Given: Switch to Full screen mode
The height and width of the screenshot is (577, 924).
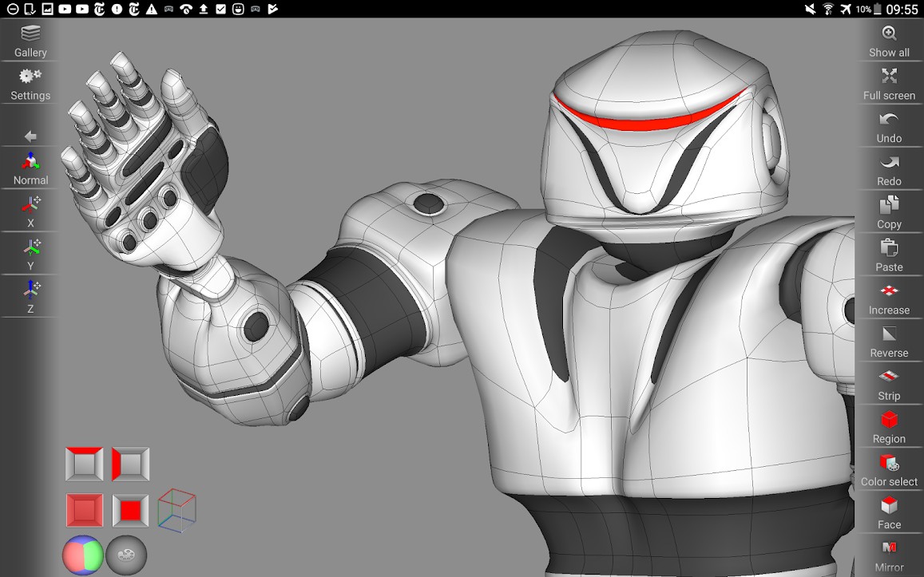Looking at the screenshot, I should tap(889, 84).
